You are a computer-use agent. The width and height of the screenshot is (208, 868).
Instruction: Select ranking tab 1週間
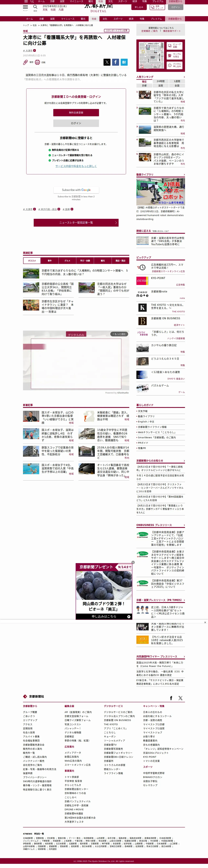[x=177, y=81]
